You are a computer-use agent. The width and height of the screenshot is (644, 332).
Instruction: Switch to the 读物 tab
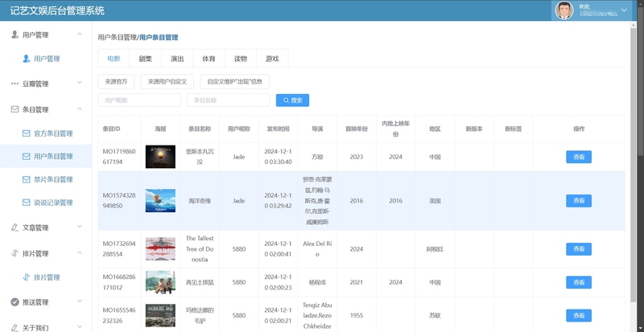pos(241,58)
